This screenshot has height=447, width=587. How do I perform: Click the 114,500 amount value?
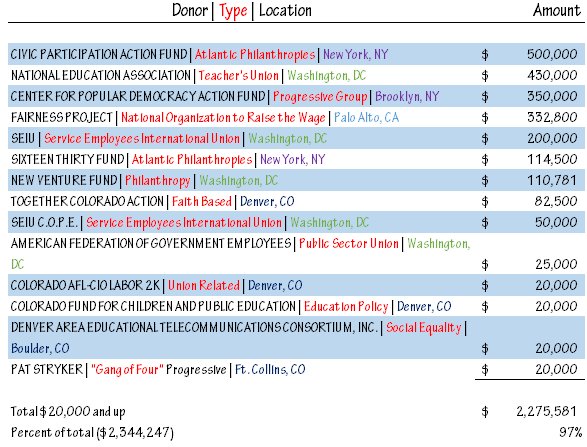[552, 159]
